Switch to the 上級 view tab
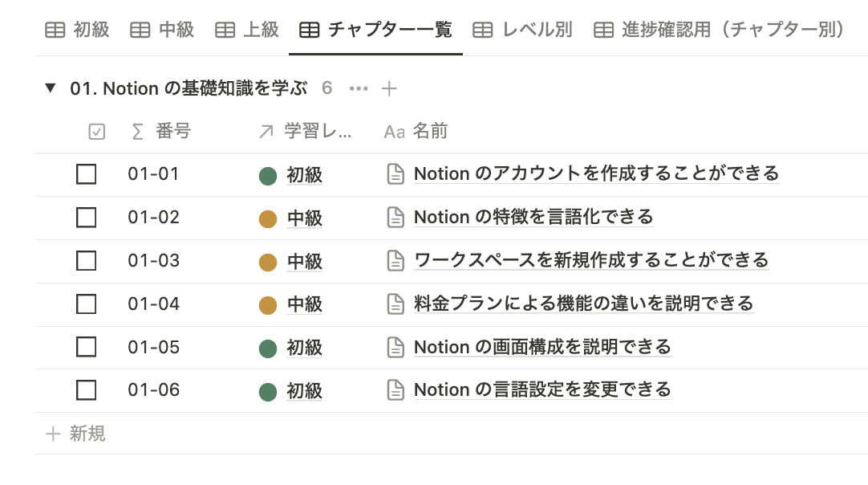Image resolution: width=868 pixels, height=485 pixels. [247, 30]
